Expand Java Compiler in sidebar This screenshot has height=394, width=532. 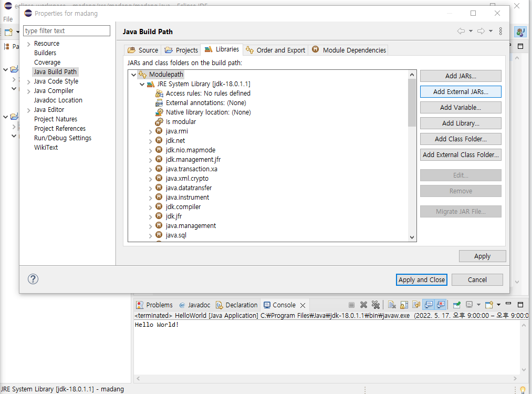tap(29, 91)
